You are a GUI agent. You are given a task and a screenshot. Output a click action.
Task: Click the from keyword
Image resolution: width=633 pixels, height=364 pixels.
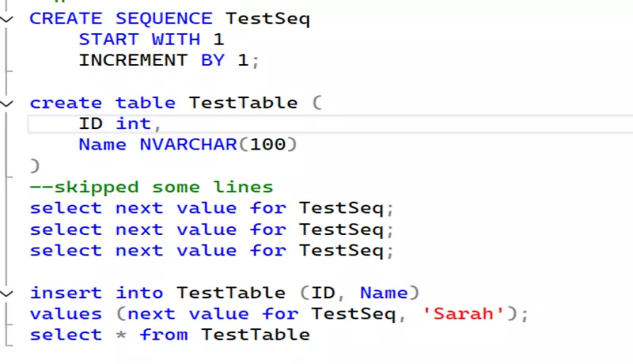(x=163, y=335)
